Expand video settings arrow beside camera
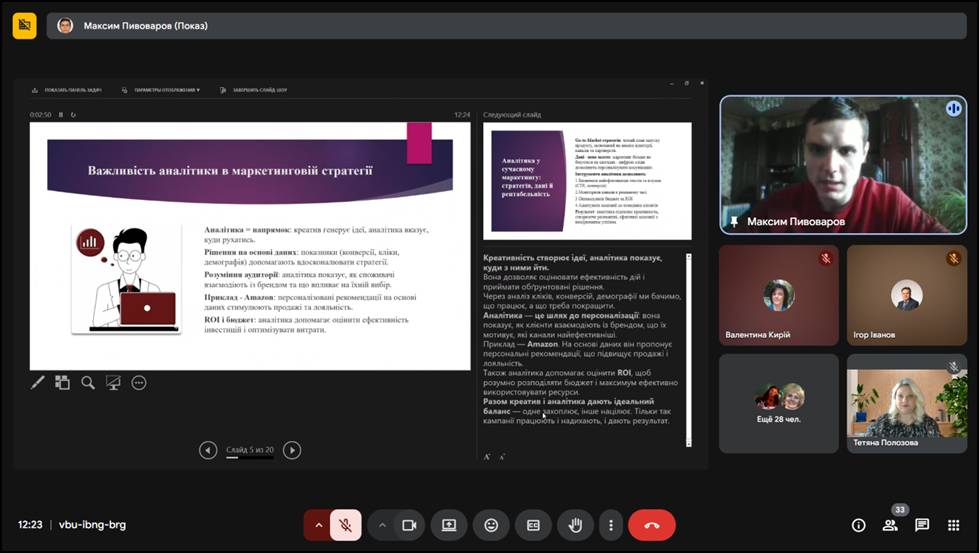 (382, 525)
